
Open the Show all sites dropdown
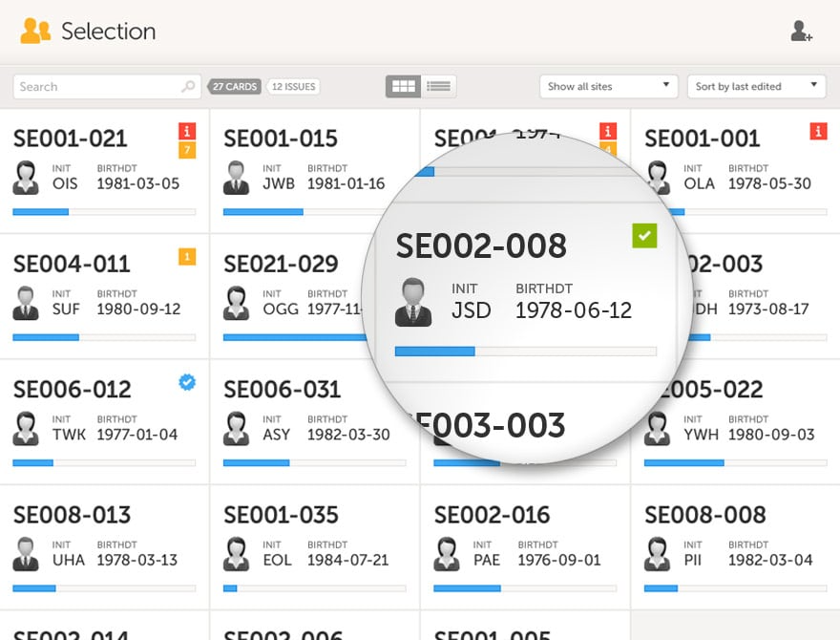(609, 86)
